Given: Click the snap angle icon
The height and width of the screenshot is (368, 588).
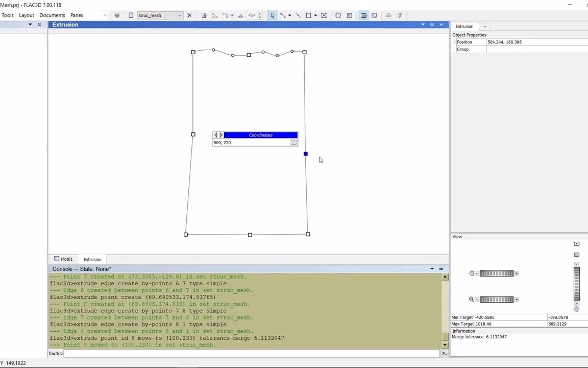Looking at the screenshot, I should [x=240, y=15].
